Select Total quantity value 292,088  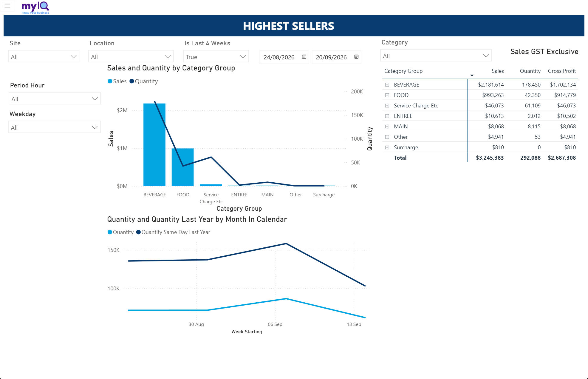click(x=530, y=158)
